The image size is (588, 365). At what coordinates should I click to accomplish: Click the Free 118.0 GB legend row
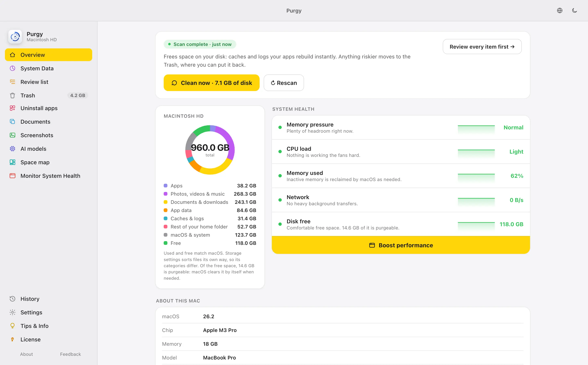coord(210,243)
